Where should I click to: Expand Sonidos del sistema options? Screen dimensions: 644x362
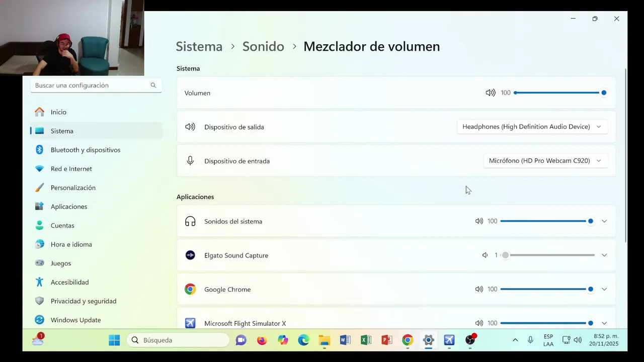point(604,221)
